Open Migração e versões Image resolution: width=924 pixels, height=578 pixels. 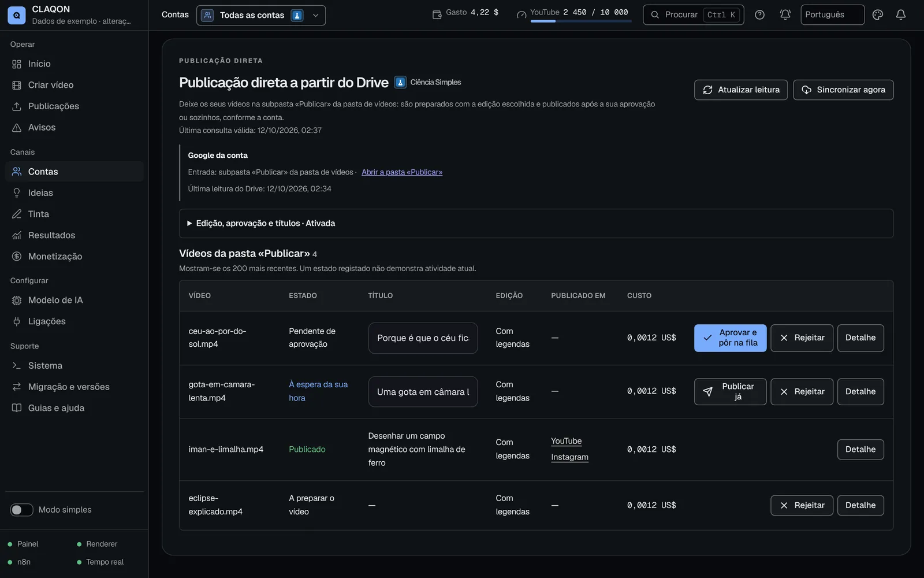pyautogui.click(x=74, y=387)
